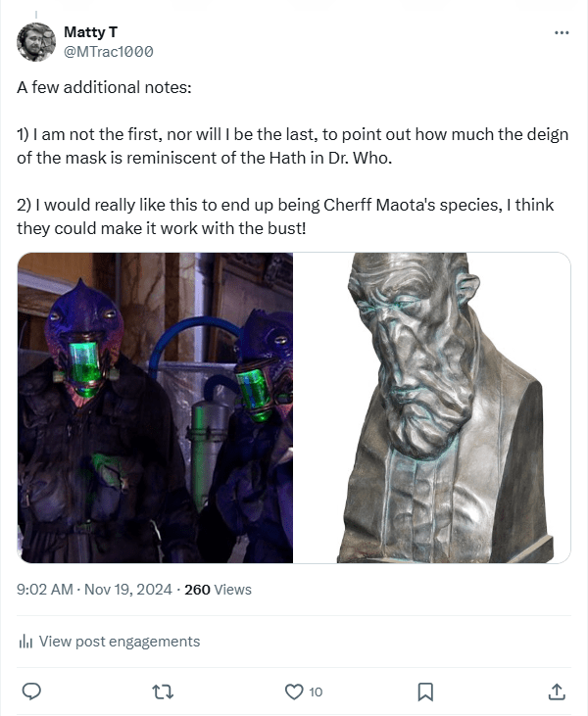Click the green breathing mask in photo
The width and height of the screenshot is (588, 716).
[x=84, y=368]
